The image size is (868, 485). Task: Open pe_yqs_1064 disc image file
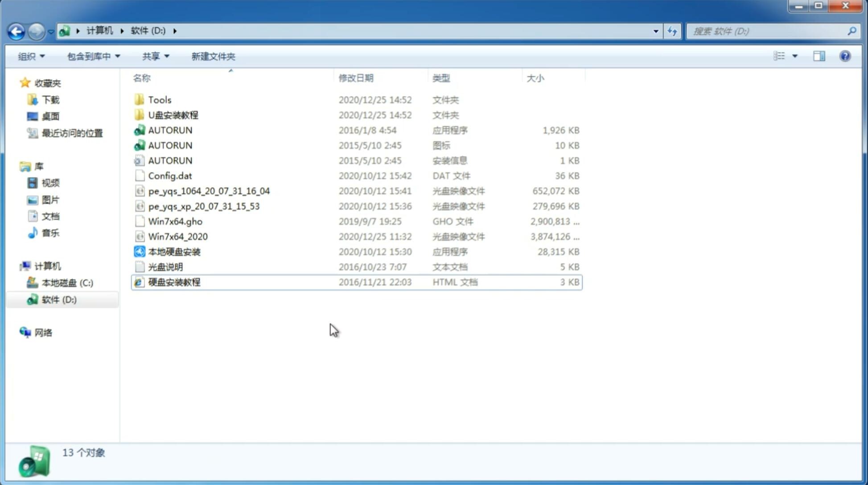click(x=209, y=191)
